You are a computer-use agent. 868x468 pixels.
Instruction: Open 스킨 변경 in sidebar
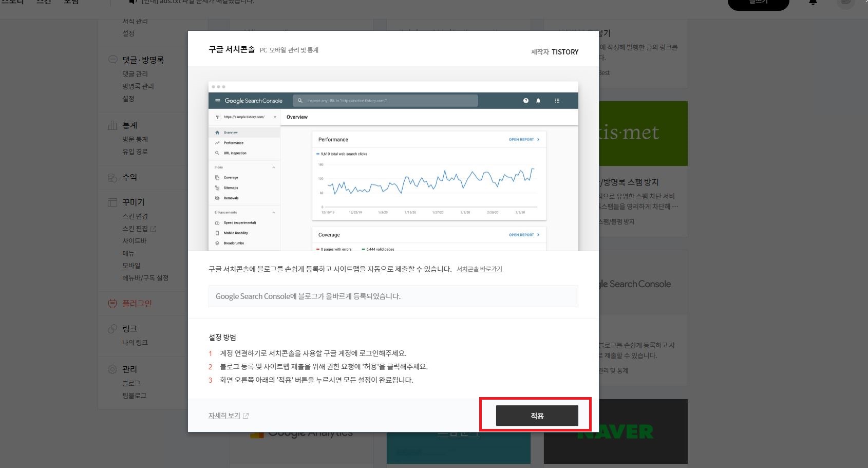click(135, 216)
